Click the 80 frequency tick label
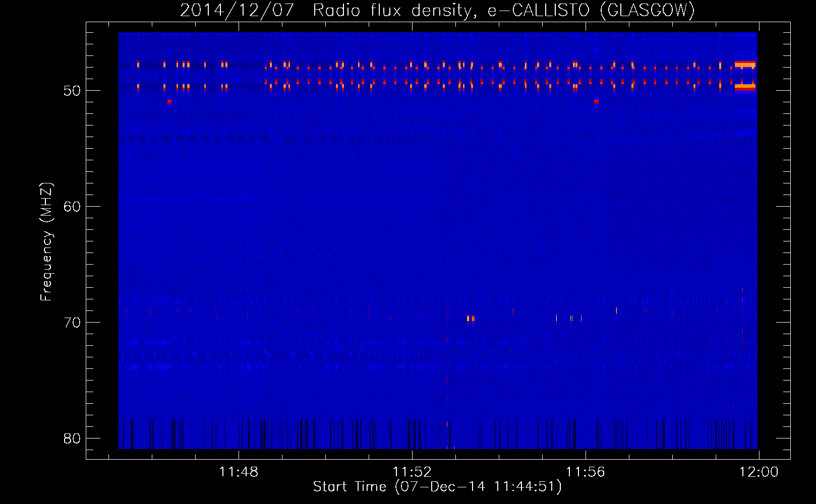Screen dimensions: 816x504 tap(72, 438)
